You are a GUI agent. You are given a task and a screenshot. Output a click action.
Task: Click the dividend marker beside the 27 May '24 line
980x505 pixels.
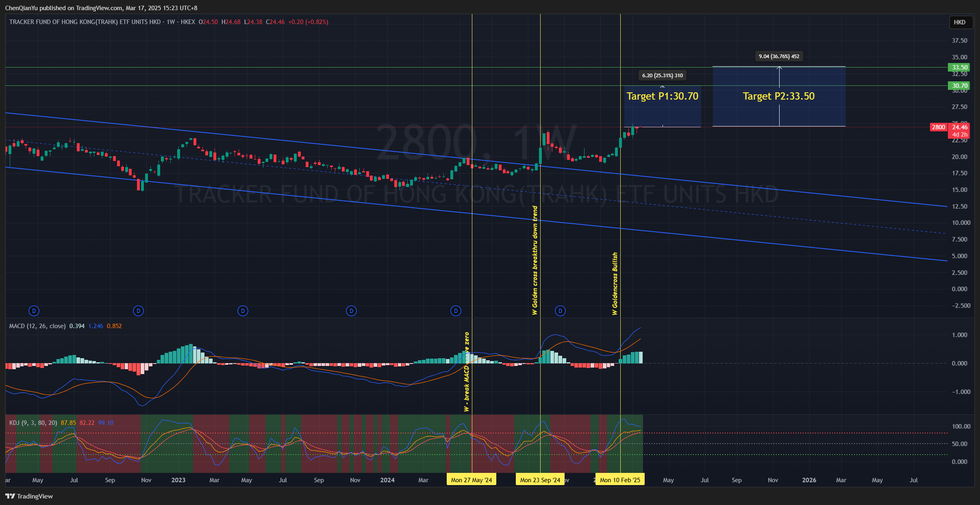pyautogui.click(x=456, y=311)
